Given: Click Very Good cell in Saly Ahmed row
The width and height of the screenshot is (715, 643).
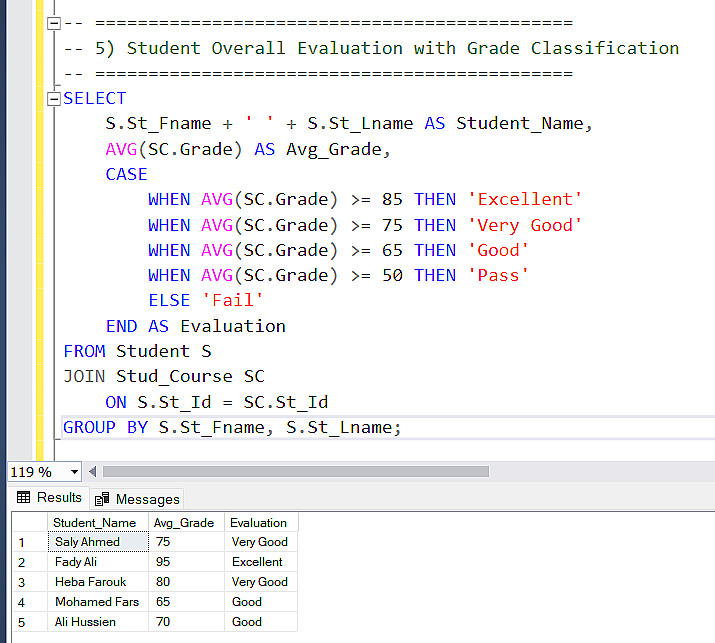Looking at the screenshot, I should click(261, 542).
